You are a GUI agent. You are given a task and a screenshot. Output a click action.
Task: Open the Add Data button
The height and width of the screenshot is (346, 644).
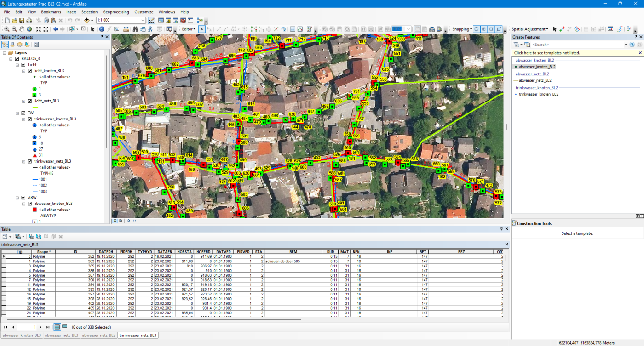click(x=86, y=21)
